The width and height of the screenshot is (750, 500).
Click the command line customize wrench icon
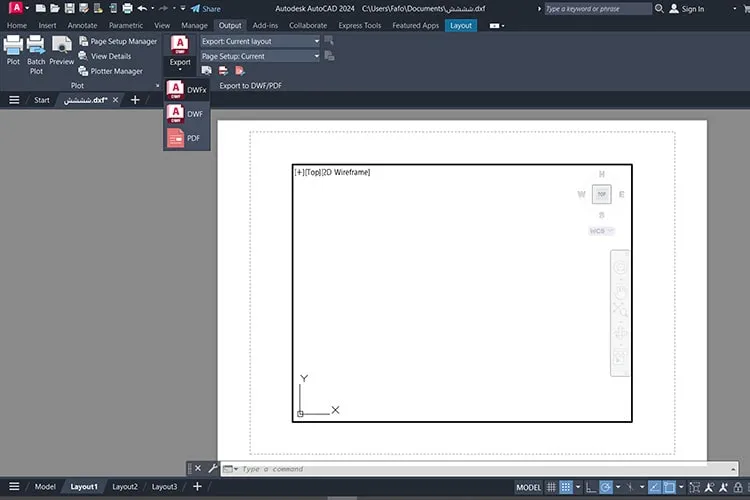point(212,468)
